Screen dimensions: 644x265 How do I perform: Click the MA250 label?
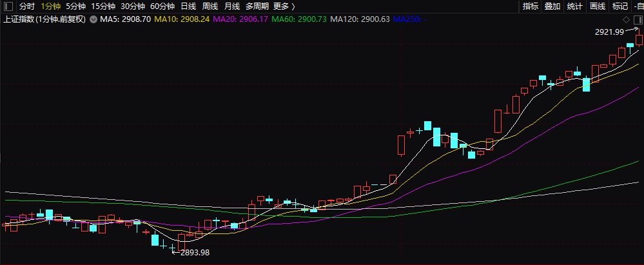[410, 19]
